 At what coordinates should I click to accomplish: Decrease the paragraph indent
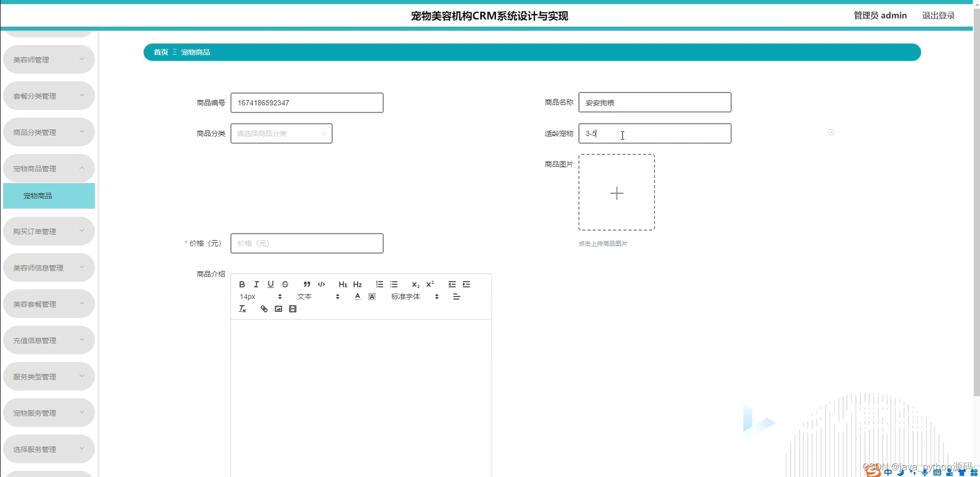pyautogui.click(x=452, y=284)
